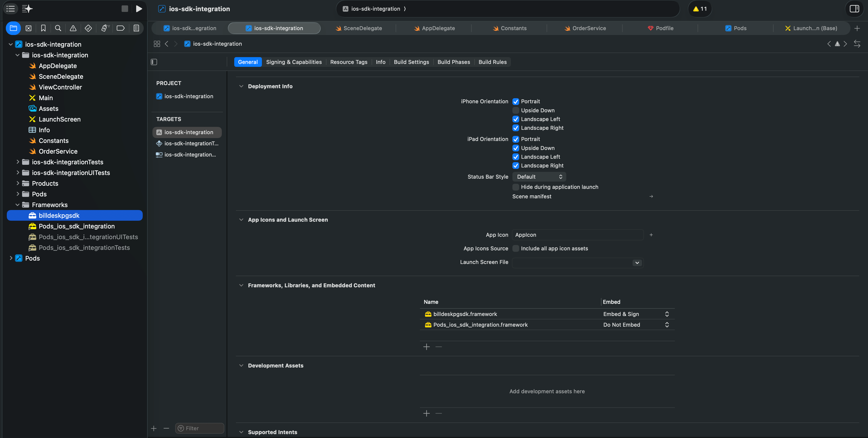
Task: Open the sparkle assistant icon in toolbar
Action: tap(27, 9)
